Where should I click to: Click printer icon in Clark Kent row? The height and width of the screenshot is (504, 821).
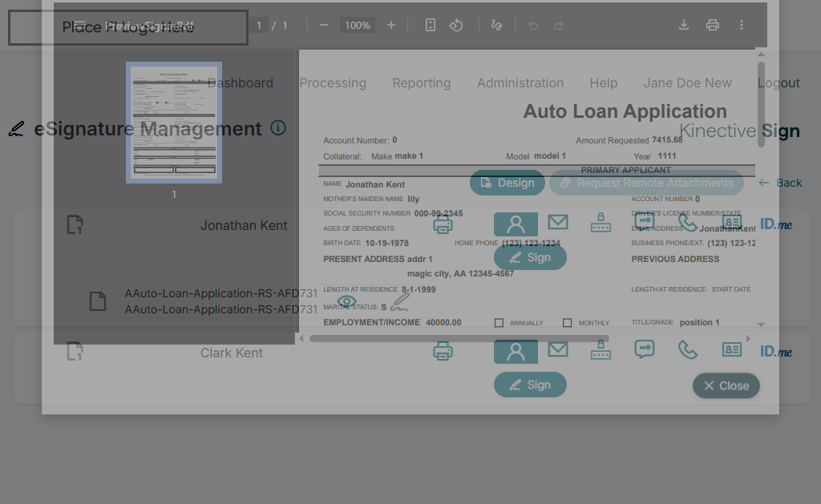coord(443,351)
